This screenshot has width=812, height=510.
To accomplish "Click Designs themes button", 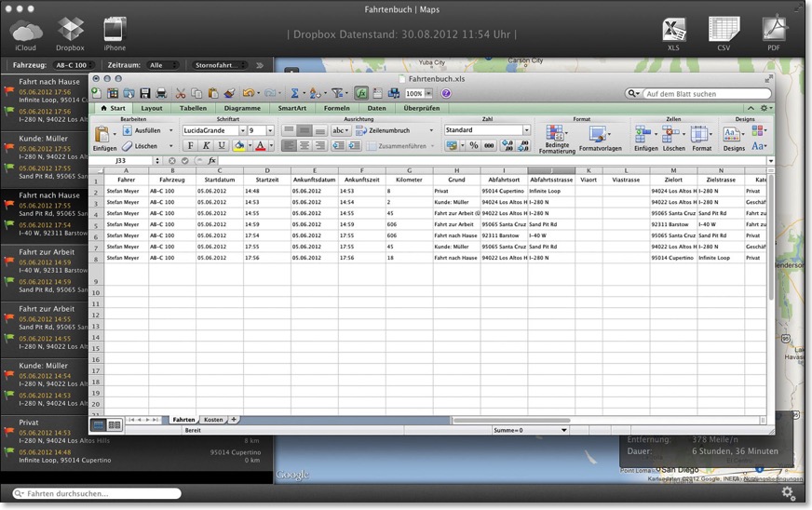I will pyautogui.click(x=734, y=139).
